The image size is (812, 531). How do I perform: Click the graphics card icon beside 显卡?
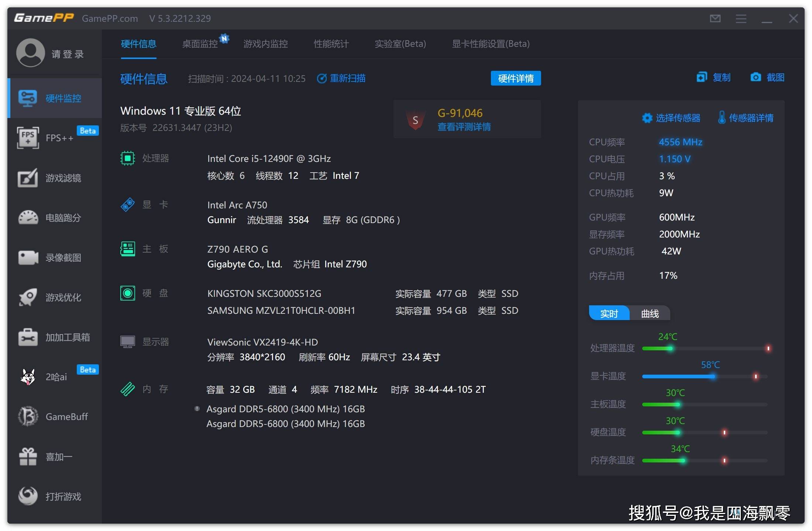click(128, 205)
